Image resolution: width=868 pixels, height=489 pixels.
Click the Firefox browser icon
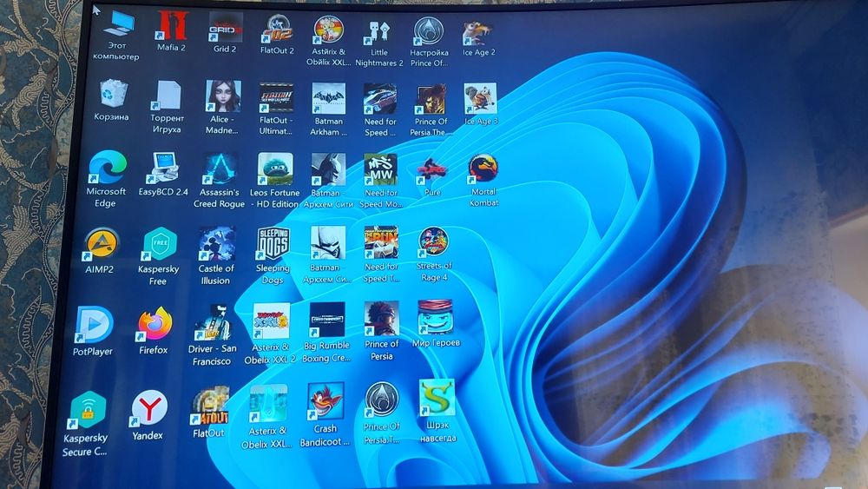[x=154, y=330]
